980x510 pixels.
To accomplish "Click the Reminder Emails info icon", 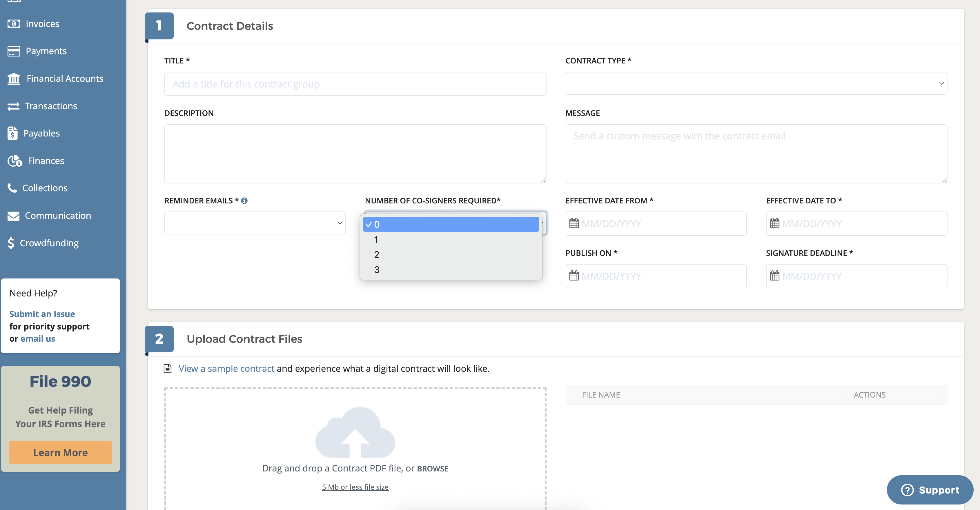I will coord(244,201).
